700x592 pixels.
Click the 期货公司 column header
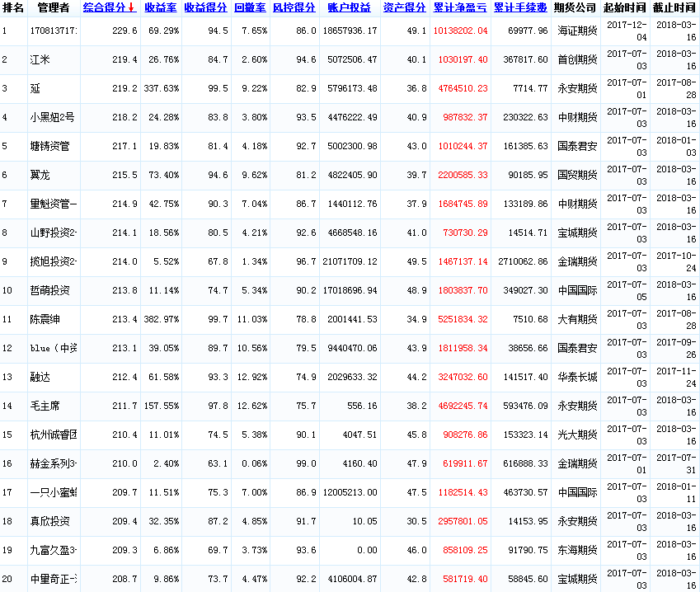[x=575, y=7]
